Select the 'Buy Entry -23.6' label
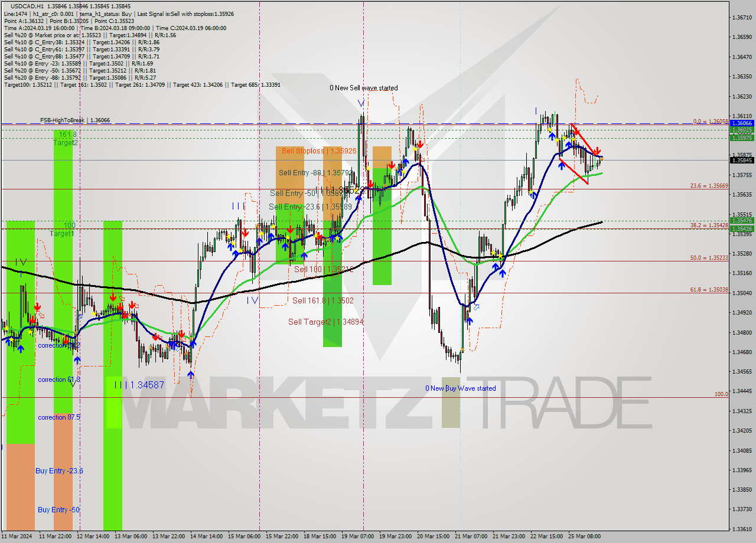The image size is (756, 543). tap(59, 470)
